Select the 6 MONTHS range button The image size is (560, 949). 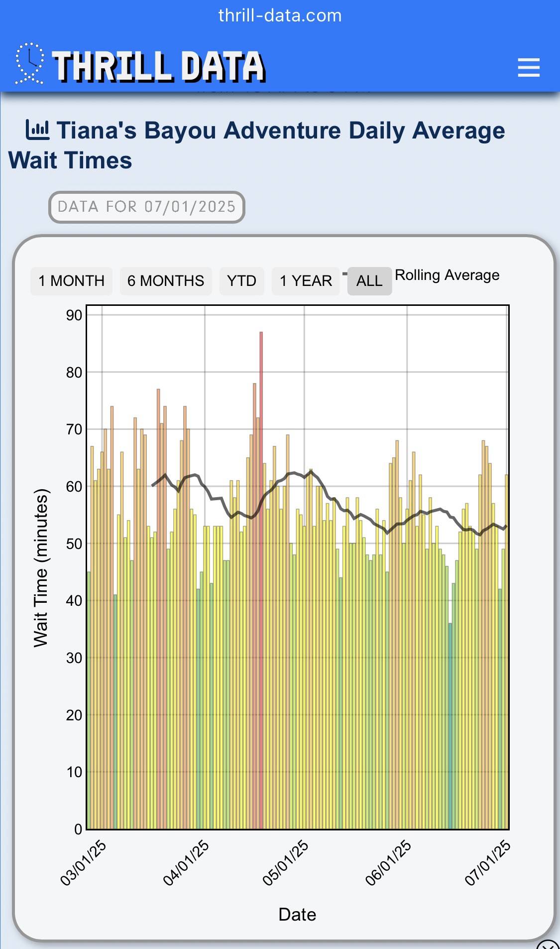click(166, 281)
